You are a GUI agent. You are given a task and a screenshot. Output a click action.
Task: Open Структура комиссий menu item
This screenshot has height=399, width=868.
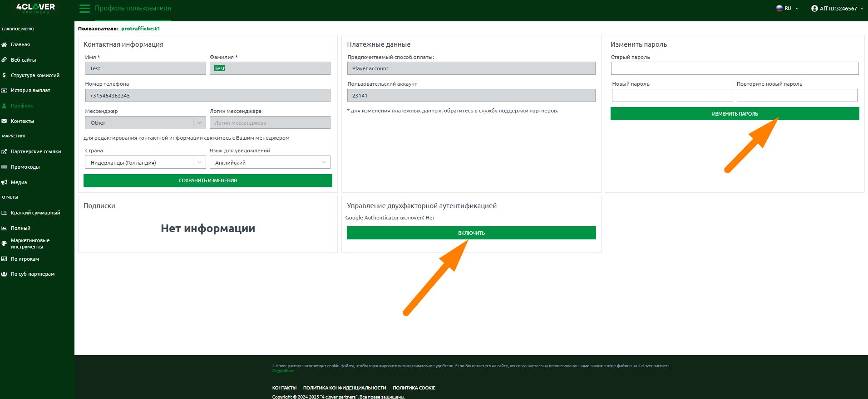tap(35, 75)
